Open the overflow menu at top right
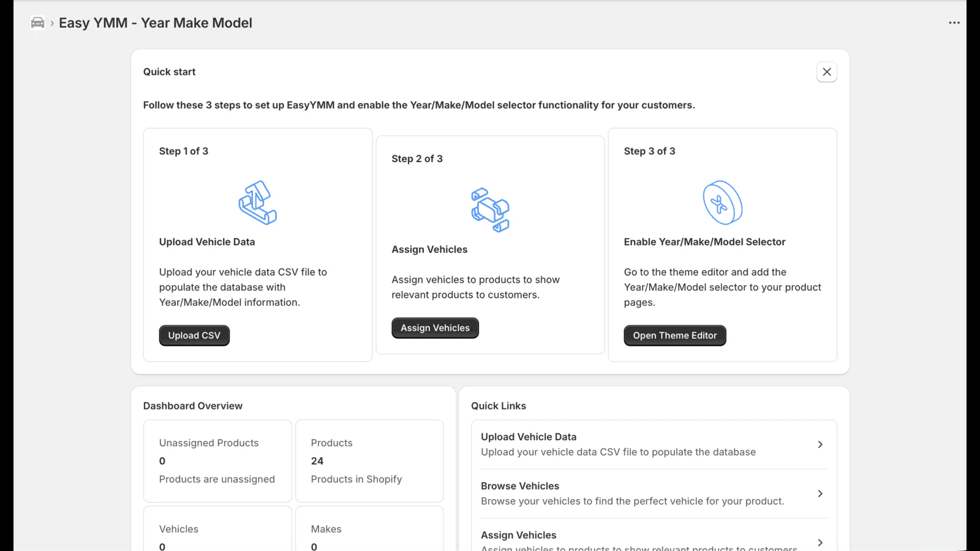Image resolution: width=980 pixels, height=551 pixels. point(954,23)
